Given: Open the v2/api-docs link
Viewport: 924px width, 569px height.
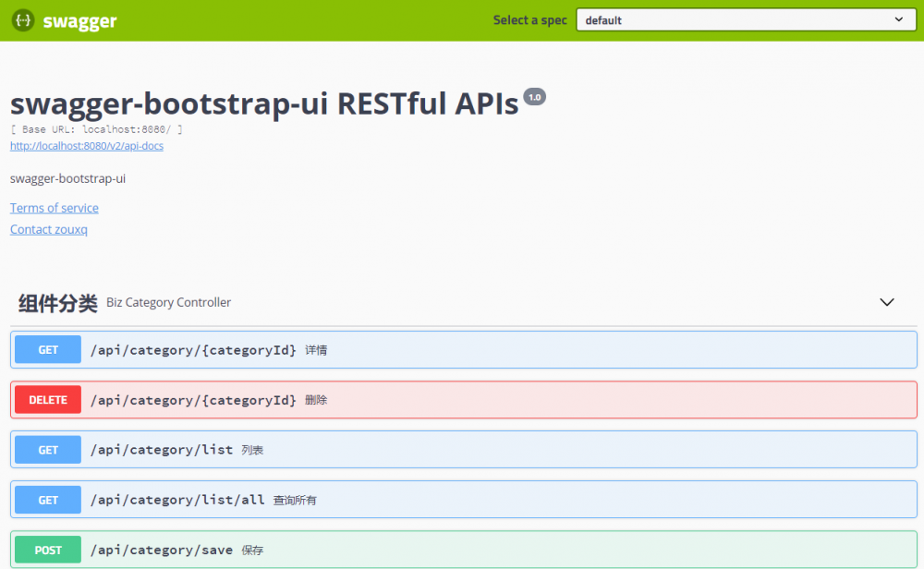Looking at the screenshot, I should point(87,146).
